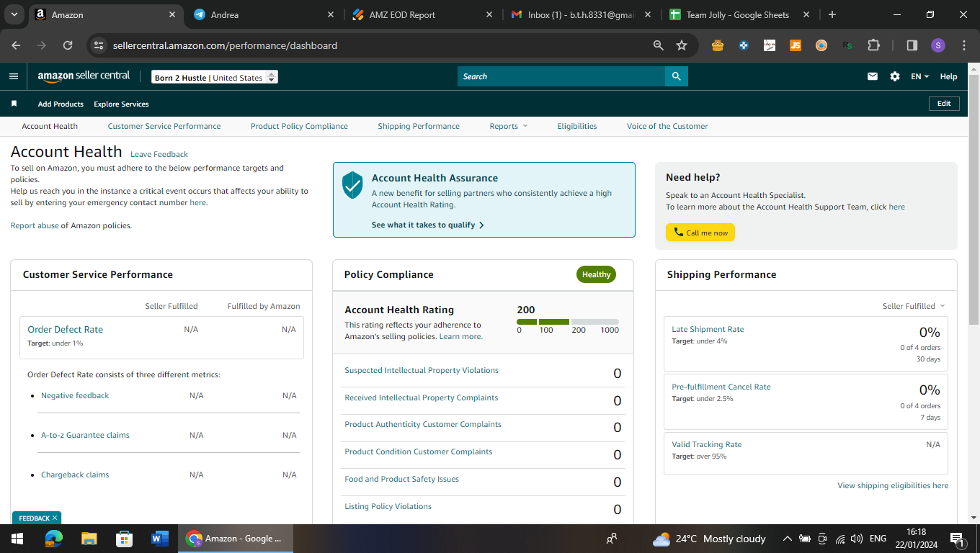The image size is (980, 553).
Task: Open File Explorer from the taskbar
Action: click(x=89, y=539)
